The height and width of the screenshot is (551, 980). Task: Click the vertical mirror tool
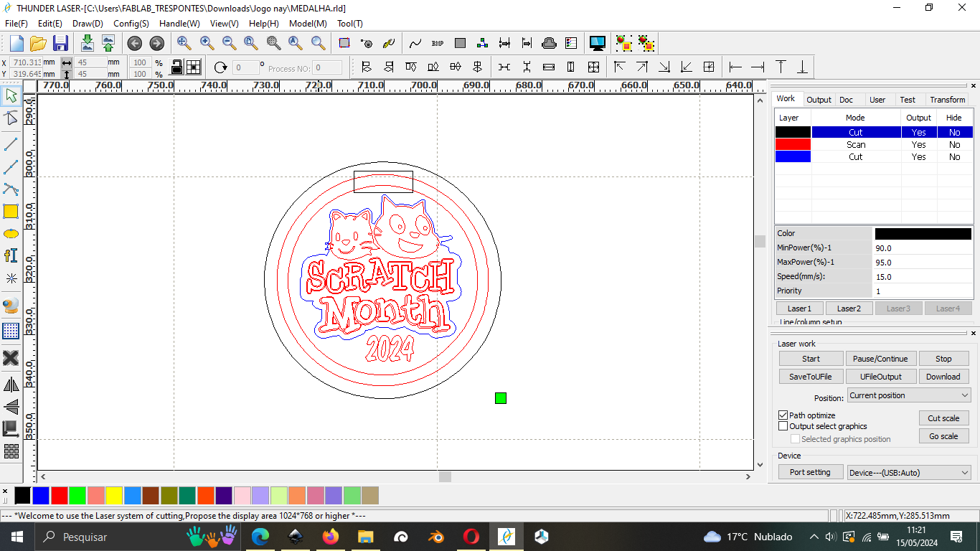pos(11,407)
